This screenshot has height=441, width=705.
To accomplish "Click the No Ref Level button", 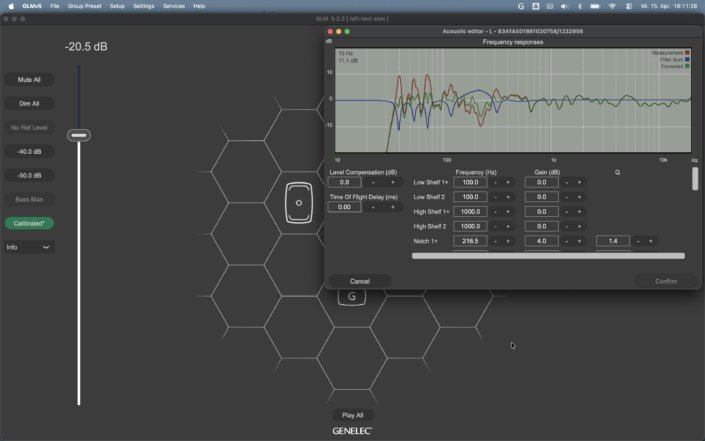I will [29, 128].
